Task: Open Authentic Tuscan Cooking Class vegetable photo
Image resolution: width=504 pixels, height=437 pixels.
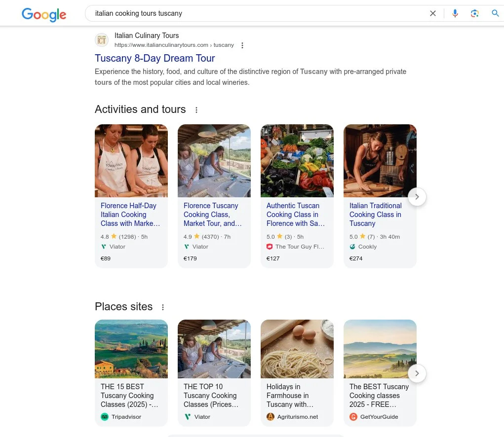Action: (x=297, y=161)
